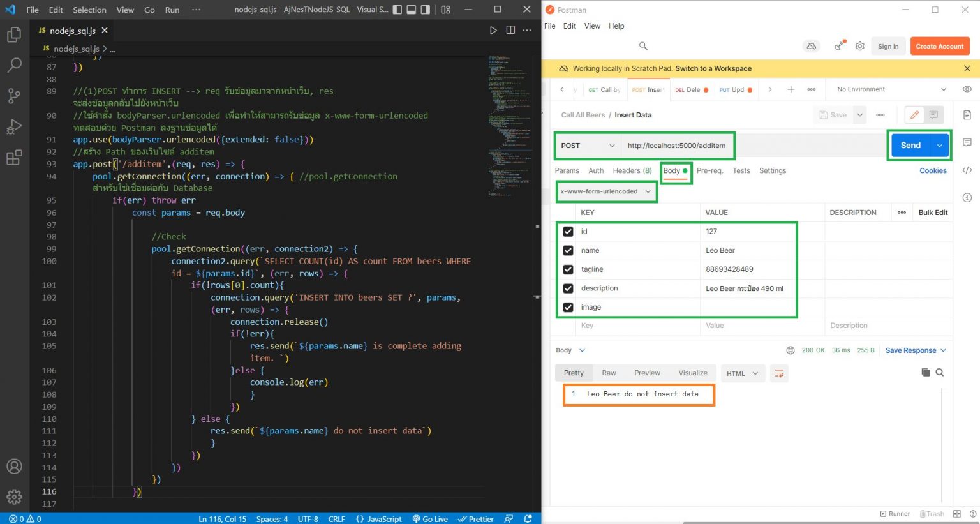The width and height of the screenshot is (980, 524).
Task: Toggle the image parameter checkbox
Action: click(x=568, y=307)
